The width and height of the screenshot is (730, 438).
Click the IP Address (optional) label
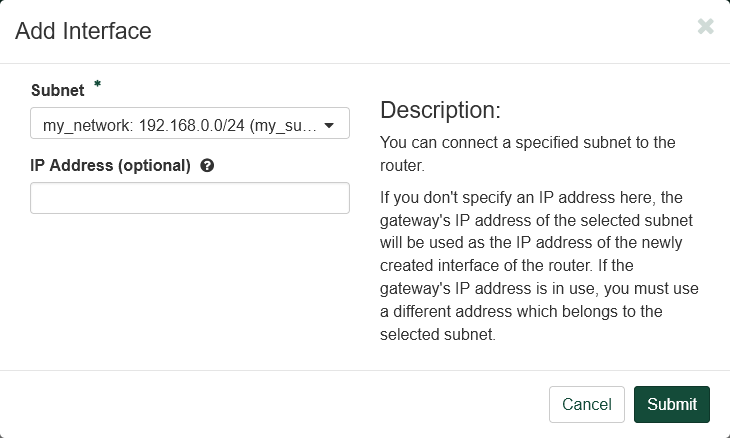click(110, 166)
